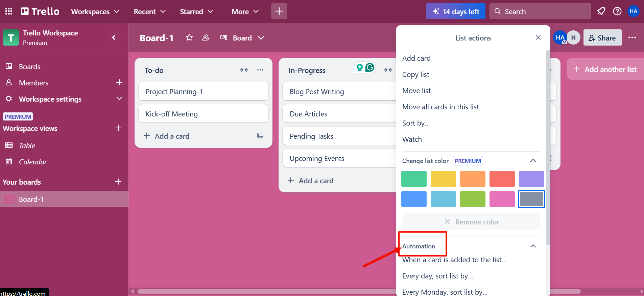Click the Grammarly icon on In-Progress list

pos(370,68)
